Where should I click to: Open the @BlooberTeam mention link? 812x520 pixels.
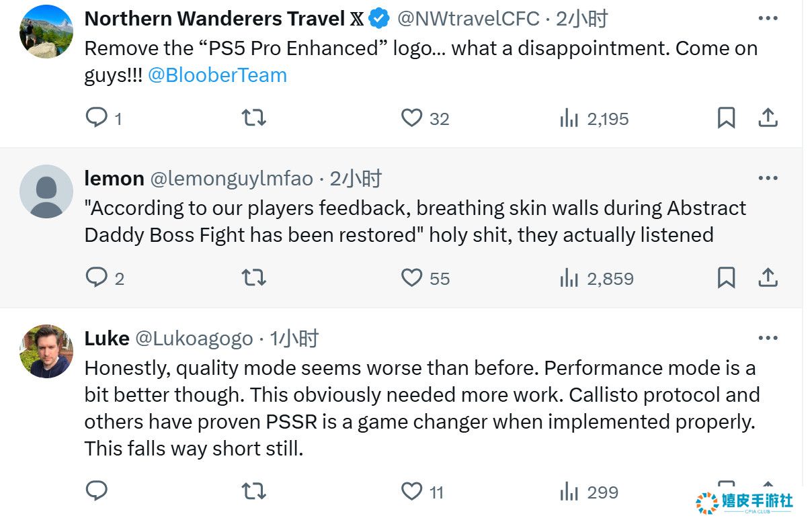pyautogui.click(x=217, y=75)
